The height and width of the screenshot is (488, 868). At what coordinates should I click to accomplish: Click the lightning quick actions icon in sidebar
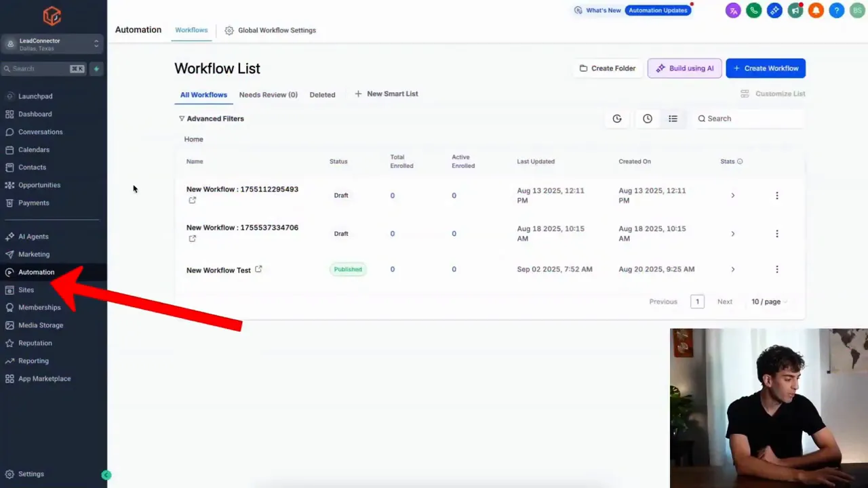click(x=96, y=68)
